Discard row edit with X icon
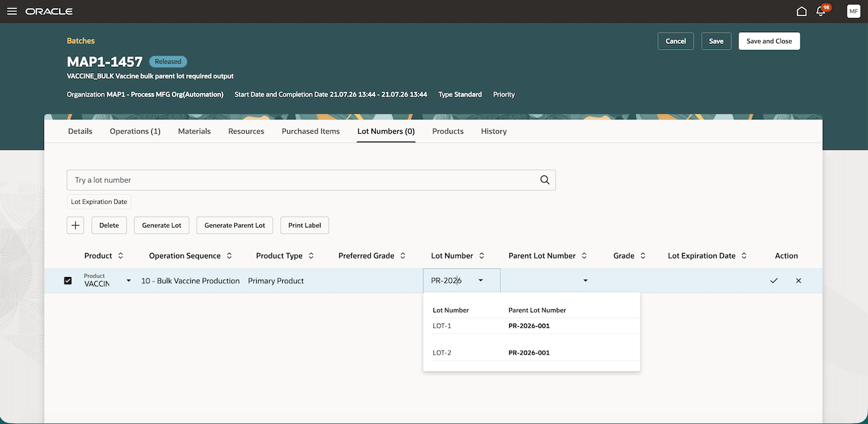This screenshot has height=424, width=868. coord(799,281)
